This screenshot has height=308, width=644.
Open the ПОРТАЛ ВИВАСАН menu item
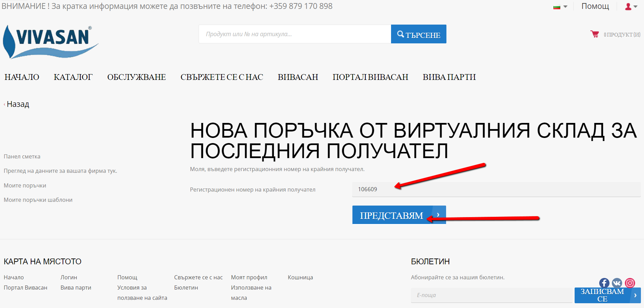371,77
